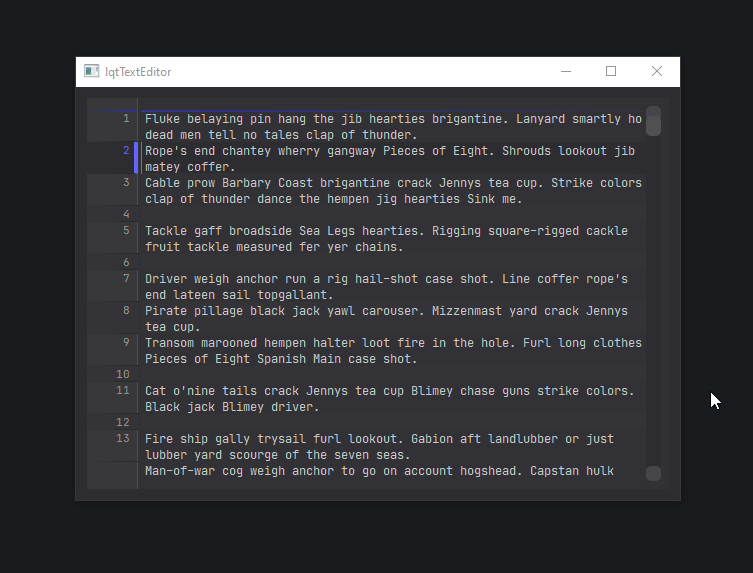Click 'Rigging square-rigged cackle' text

tap(530, 231)
